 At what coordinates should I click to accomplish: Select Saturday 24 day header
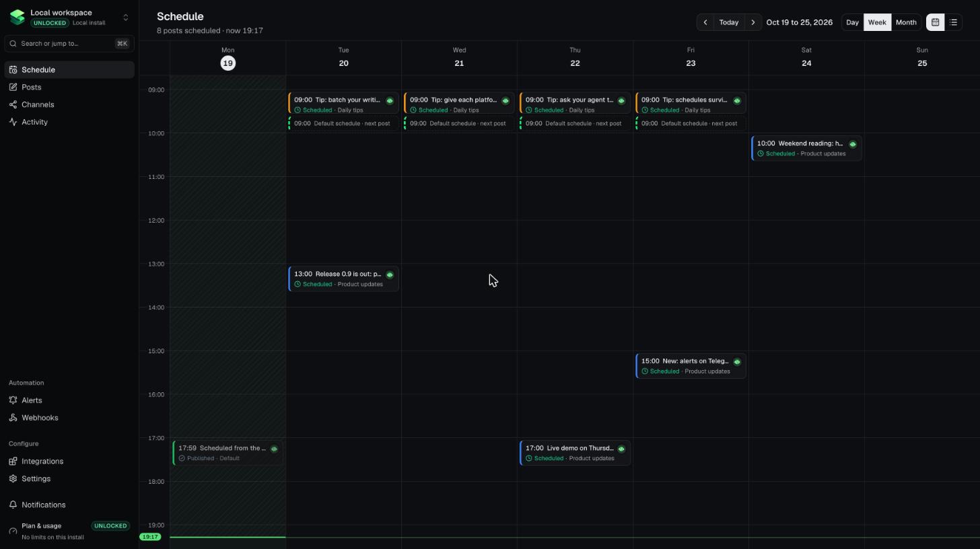(x=806, y=58)
